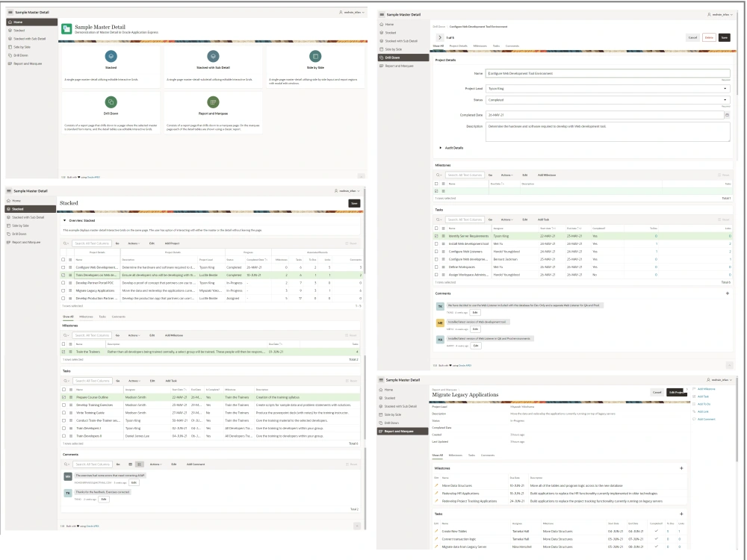Open Status dropdown showing Completed
Image resolution: width=747 pixels, height=560 pixels.
(x=608, y=100)
